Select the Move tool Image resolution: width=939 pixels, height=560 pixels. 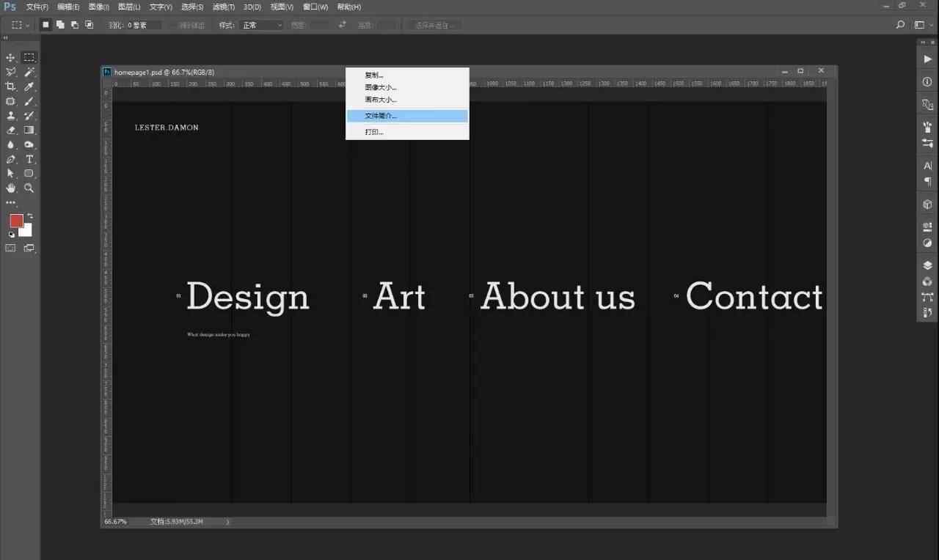10,57
